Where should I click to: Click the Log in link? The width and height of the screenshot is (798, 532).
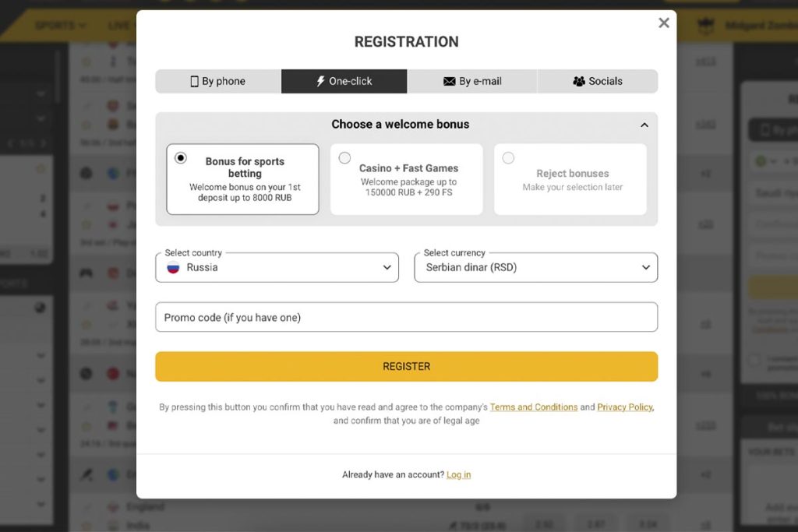[458, 475]
